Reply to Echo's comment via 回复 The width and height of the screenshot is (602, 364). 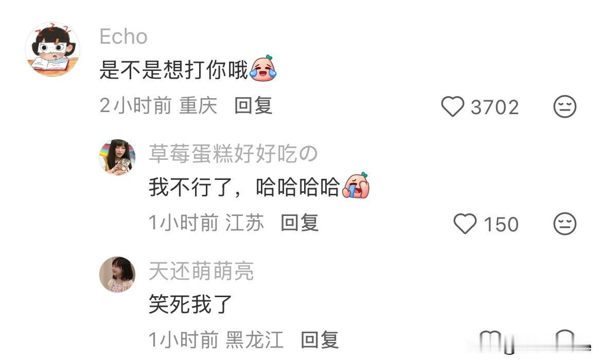[x=253, y=105]
